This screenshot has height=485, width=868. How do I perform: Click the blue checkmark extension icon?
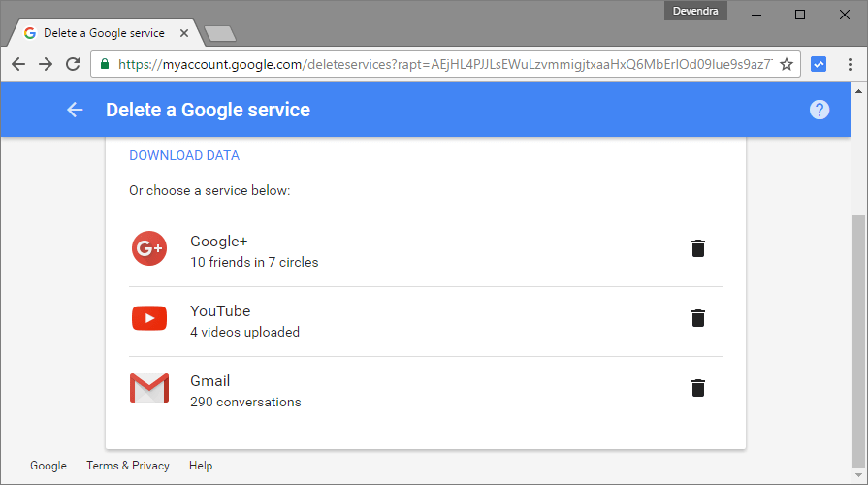pyautogui.click(x=819, y=65)
